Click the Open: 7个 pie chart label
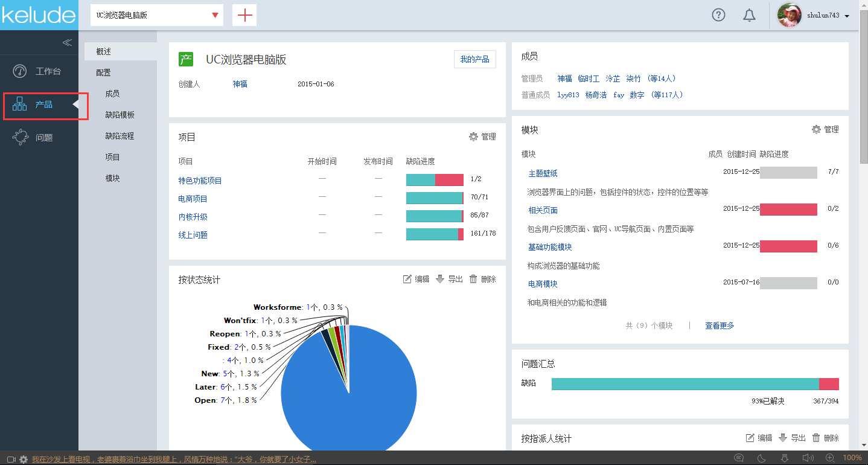 pos(226,400)
